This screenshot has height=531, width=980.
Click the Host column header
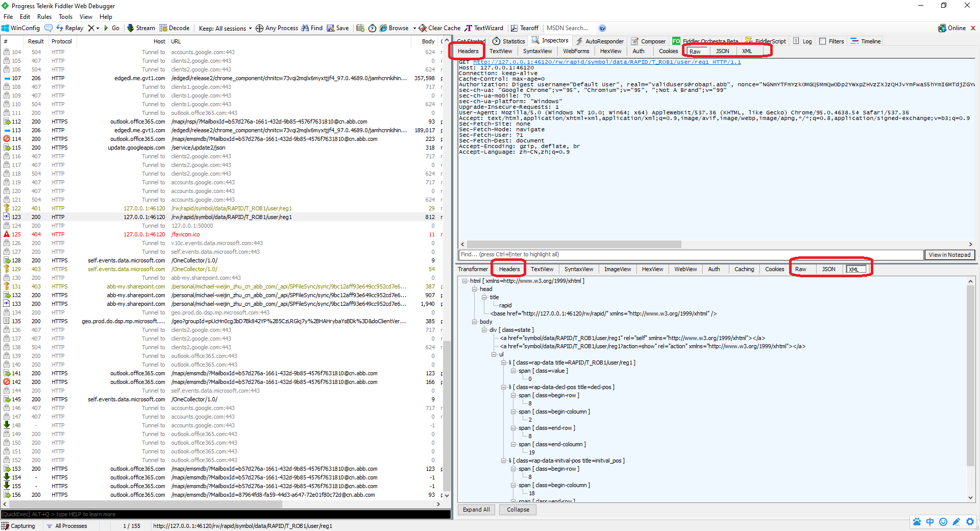point(159,41)
